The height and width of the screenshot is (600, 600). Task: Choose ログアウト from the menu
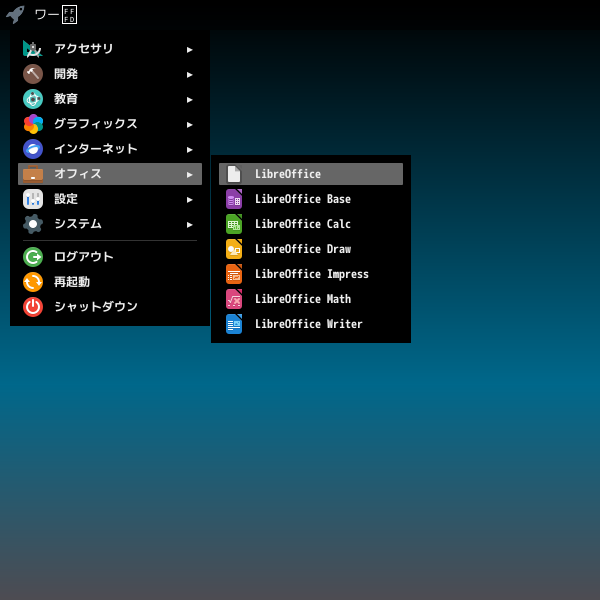point(110,257)
